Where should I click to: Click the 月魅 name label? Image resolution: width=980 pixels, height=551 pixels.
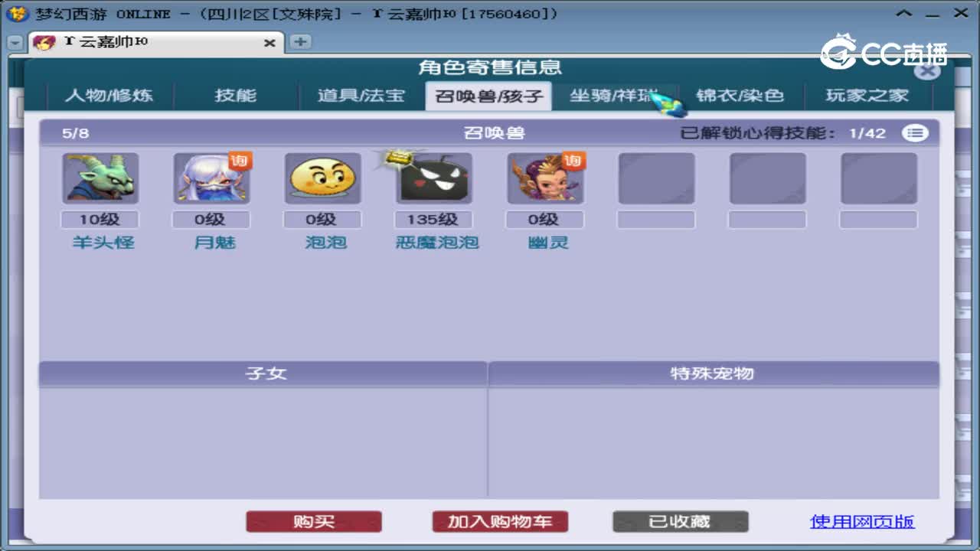(215, 243)
